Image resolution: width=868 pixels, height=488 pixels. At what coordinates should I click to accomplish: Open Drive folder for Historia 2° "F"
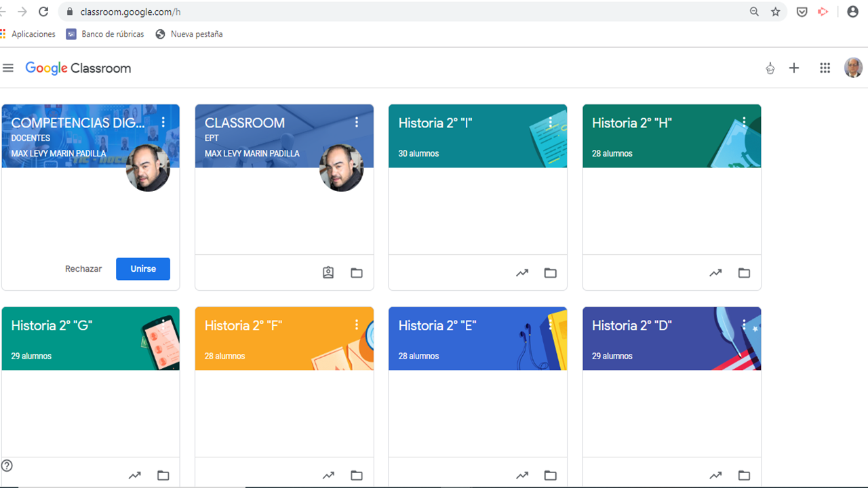357,476
